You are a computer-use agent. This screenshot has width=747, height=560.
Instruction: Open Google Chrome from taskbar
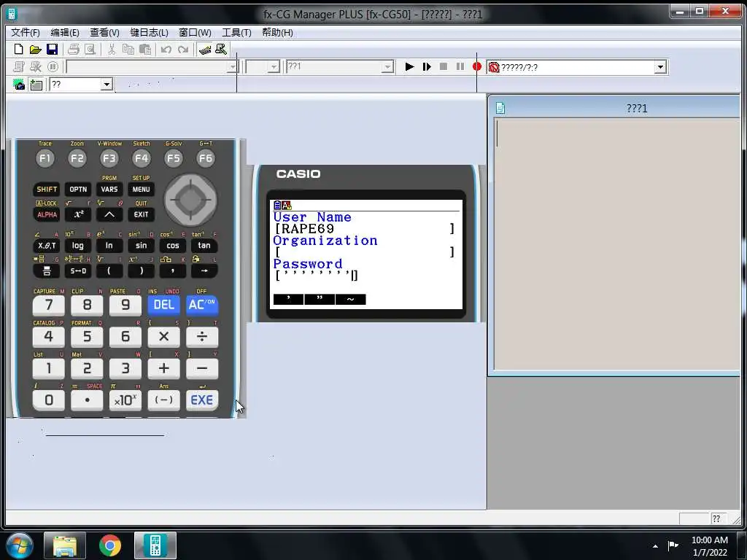click(110, 545)
